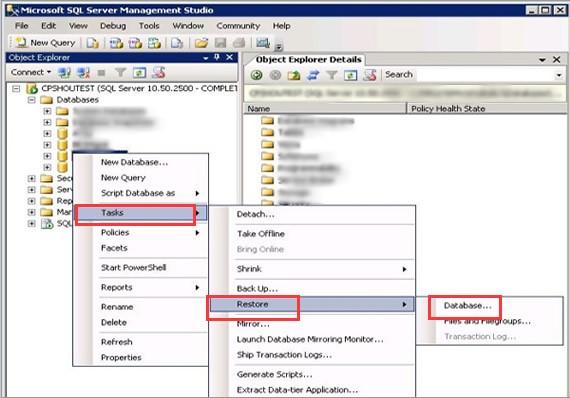Image resolution: width=570 pixels, height=398 pixels.
Task: Open the Tools menu
Action: [149, 26]
